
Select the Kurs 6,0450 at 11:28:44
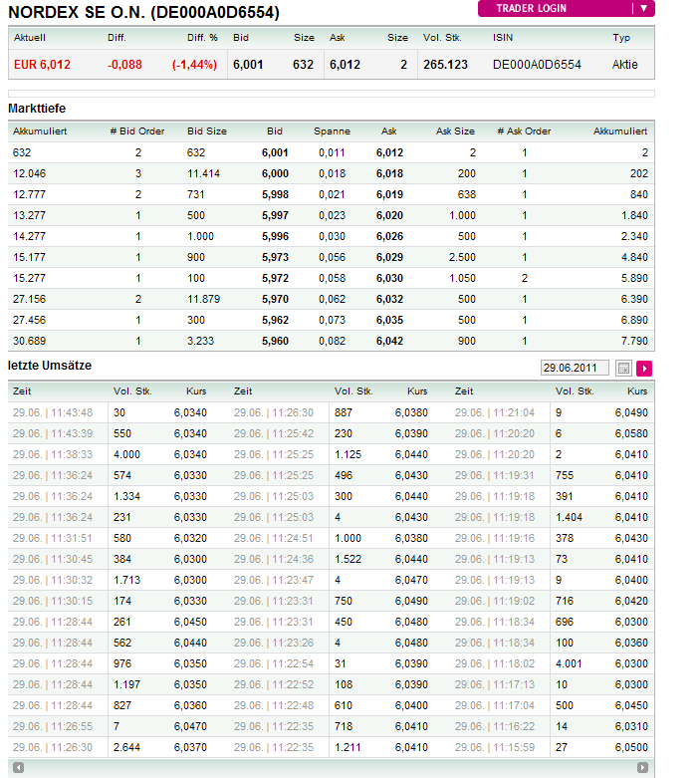[190, 622]
